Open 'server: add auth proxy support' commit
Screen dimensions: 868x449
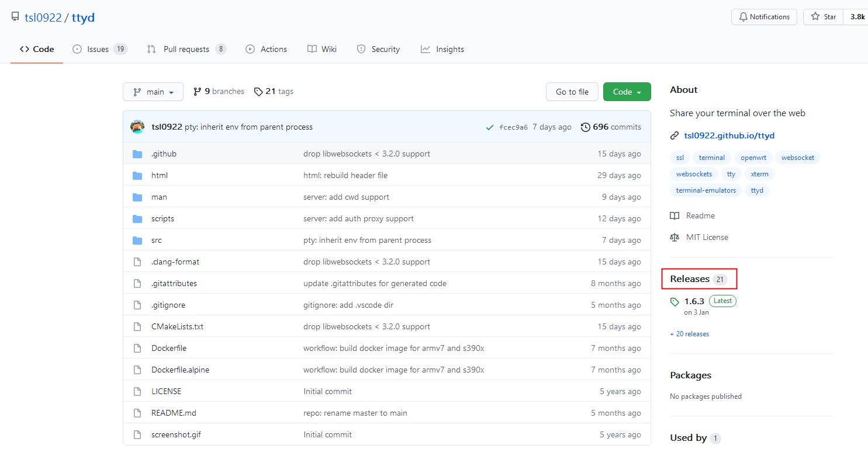(x=358, y=219)
